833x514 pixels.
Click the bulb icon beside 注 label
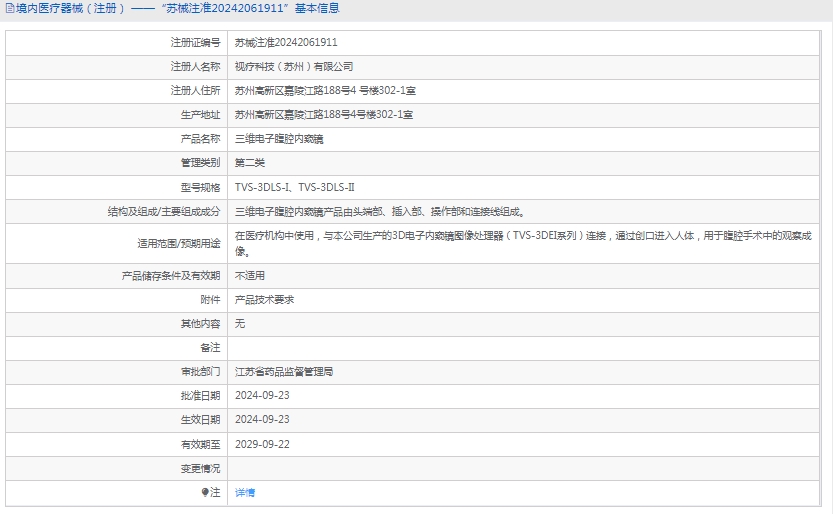coord(207,493)
